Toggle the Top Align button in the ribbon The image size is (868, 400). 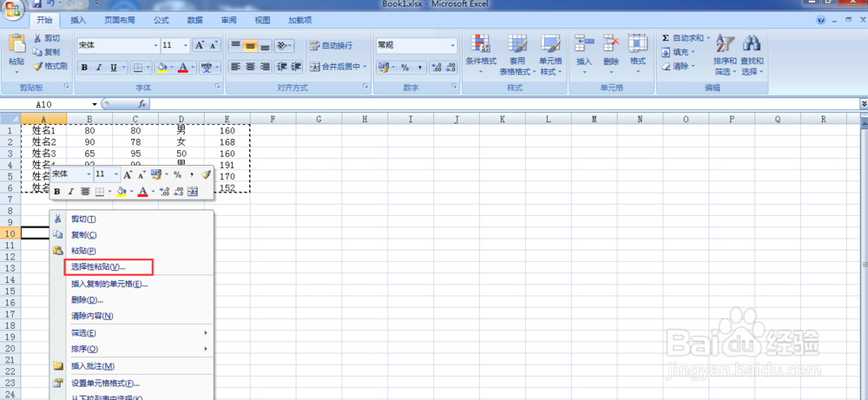(x=236, y=45)
